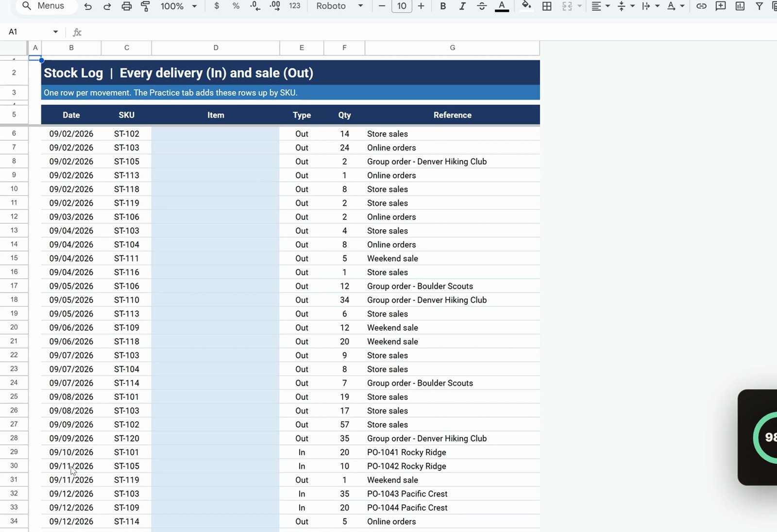
Task: Select column G header
Action: (452, 48)
